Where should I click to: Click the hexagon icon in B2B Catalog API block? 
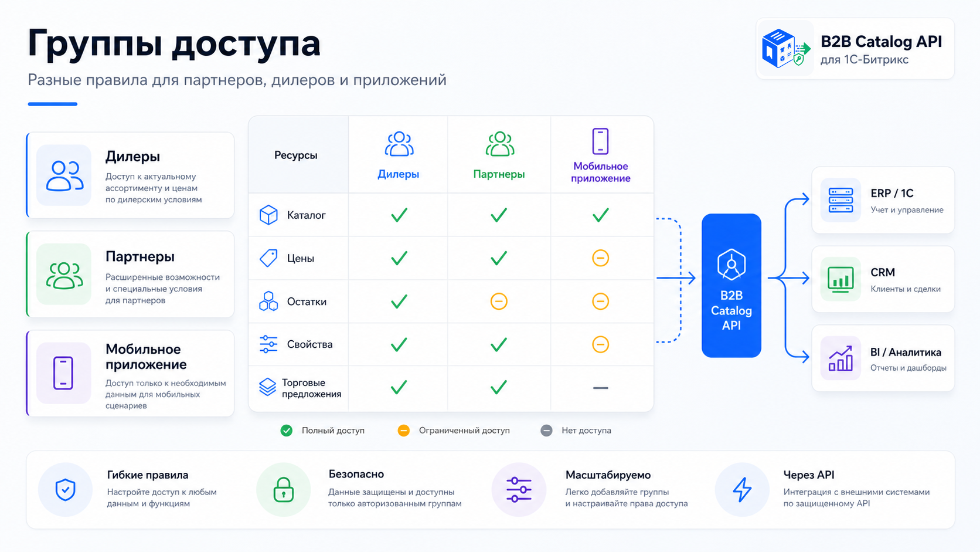point(731,265)
